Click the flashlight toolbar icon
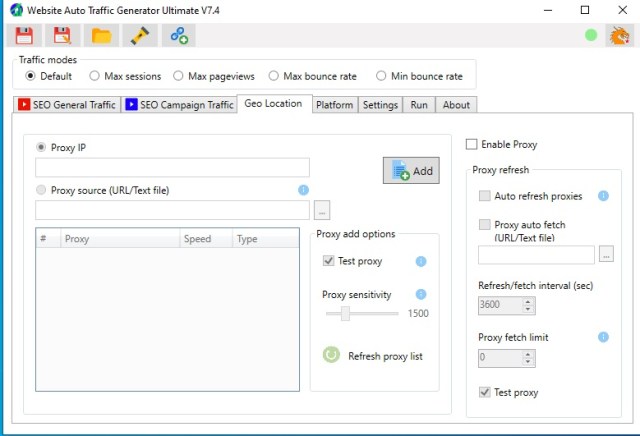This screenshot has width=640, height=436. [x=140, y=36]
